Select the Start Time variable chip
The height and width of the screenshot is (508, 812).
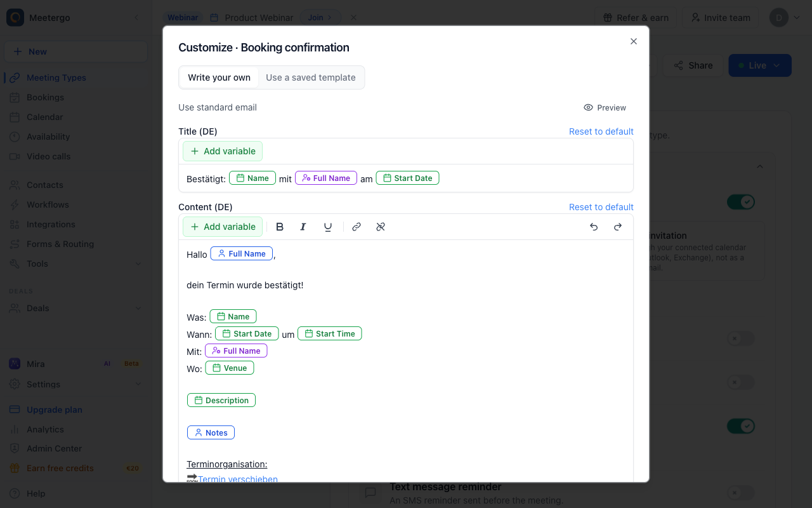[x=330, y=334]
